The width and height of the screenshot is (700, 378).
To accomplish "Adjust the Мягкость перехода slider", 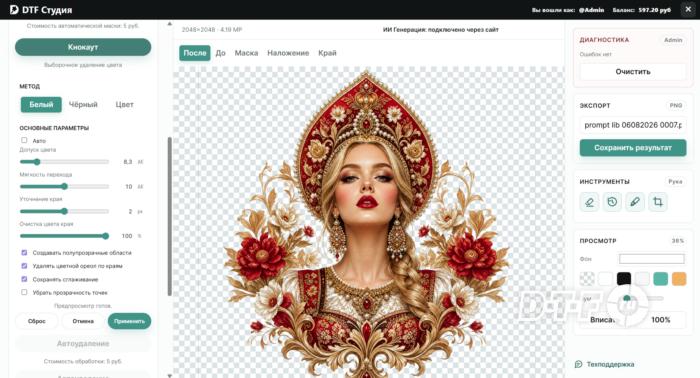I will [64, 187].
